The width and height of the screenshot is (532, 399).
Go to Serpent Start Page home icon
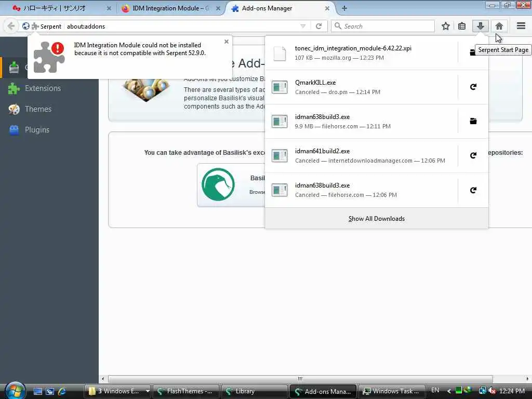point(499,26)
